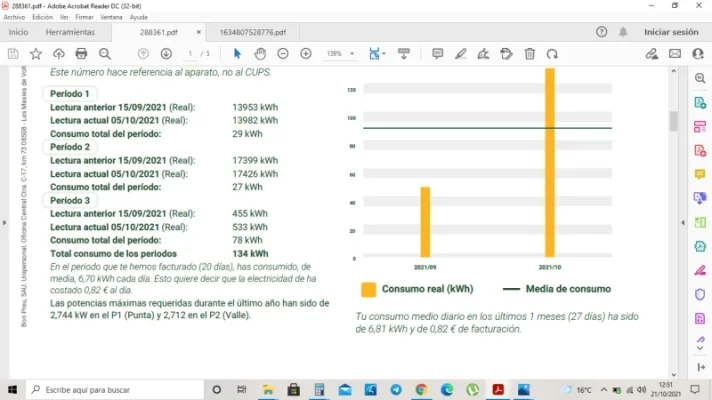Open the sign document tool
The width and height of the screenshot is (712, 400).
(483, 54)
